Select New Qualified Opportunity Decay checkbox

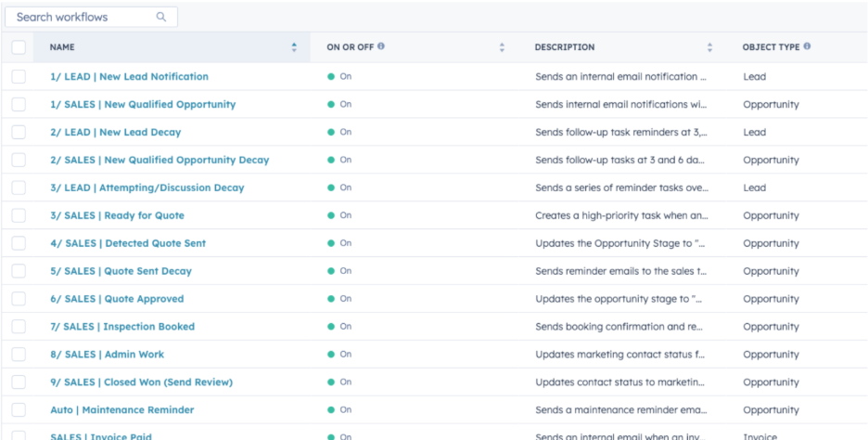pos(19,160)
